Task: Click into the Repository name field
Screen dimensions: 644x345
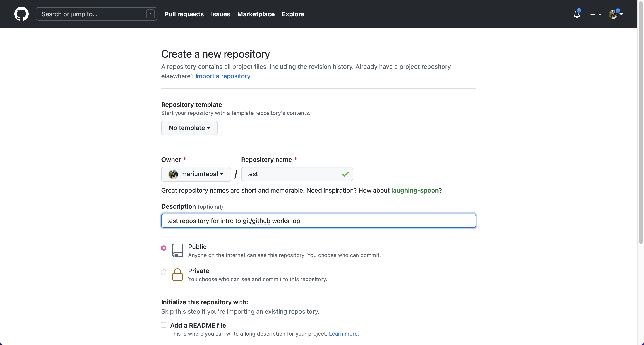Action: (297, 174)
